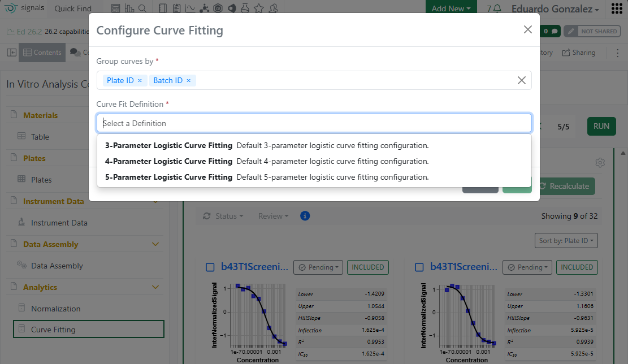Screen dimensions: 628x364
Task: Click the Select a Definition input field
Action: point(314,123)
